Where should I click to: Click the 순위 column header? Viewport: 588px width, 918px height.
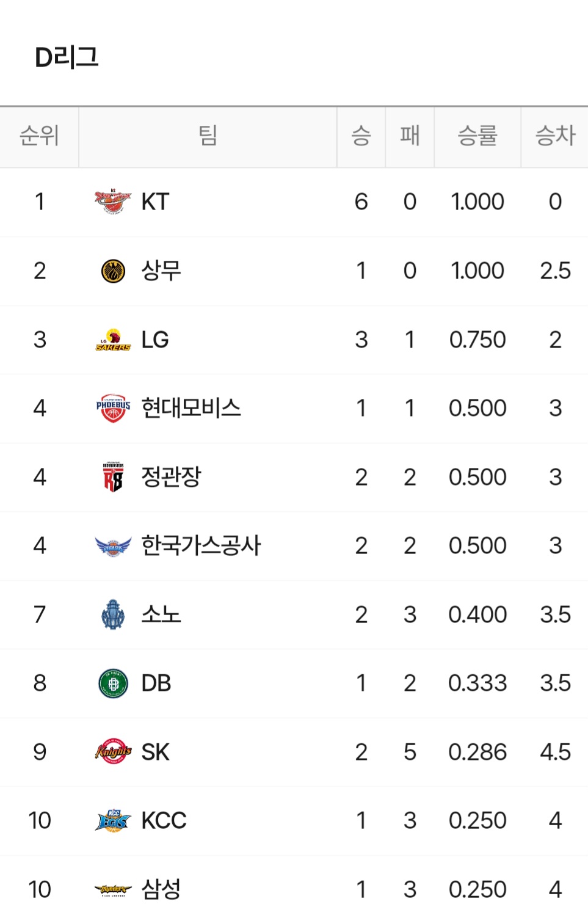pos(39,136)
